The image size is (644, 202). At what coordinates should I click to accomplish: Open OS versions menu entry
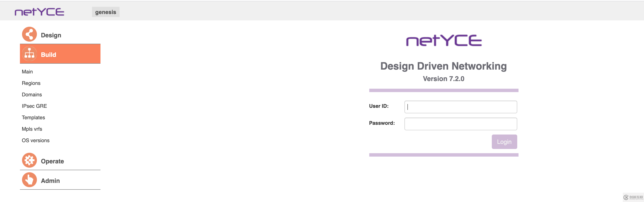tap(35, 140)
